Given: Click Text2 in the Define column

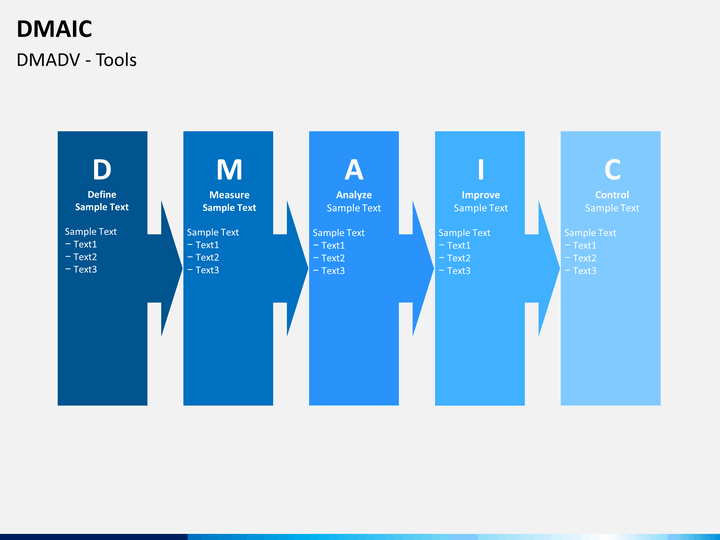Looking at the screenshot, I should pyautogui.click(x=85, y=257).
